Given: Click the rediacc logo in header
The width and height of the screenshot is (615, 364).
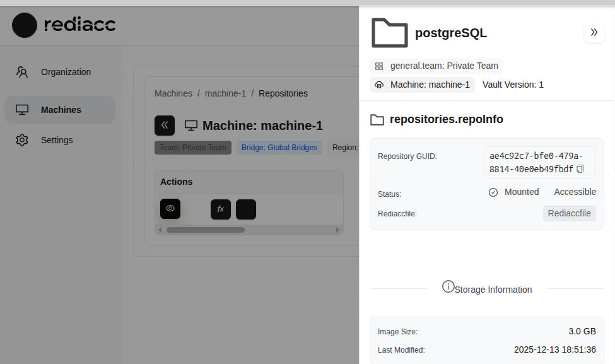Looking at the screenshot, I should pyautogui.click(x=64, y=25).
